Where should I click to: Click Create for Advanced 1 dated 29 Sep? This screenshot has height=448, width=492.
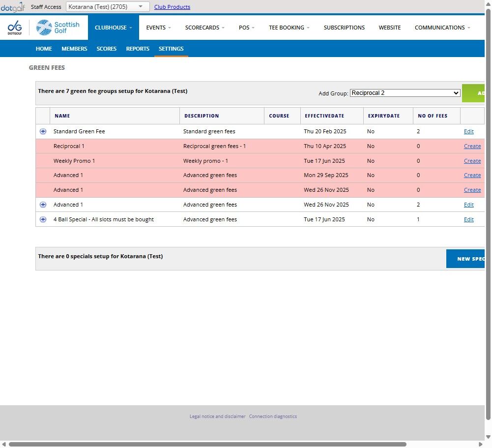472,176
